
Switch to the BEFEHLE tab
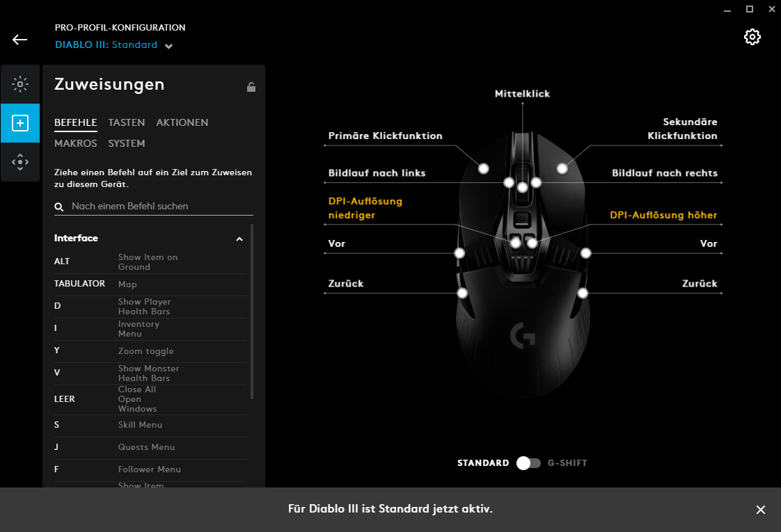click(76, 122)
